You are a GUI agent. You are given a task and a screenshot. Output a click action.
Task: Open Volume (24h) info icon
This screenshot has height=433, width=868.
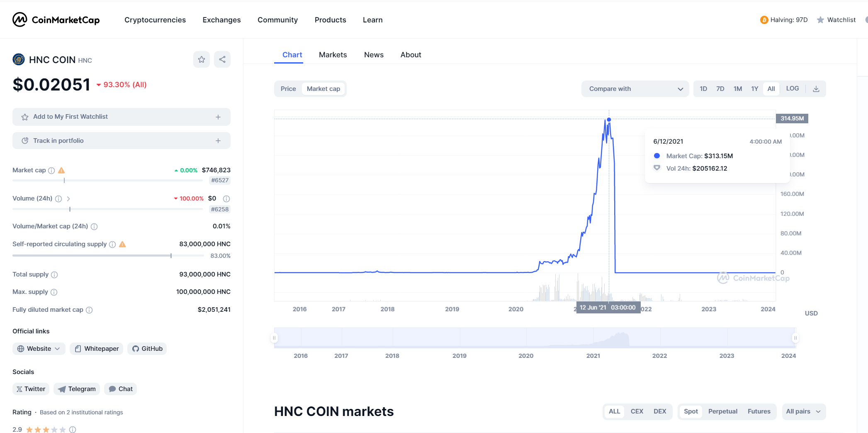point(58,198)
